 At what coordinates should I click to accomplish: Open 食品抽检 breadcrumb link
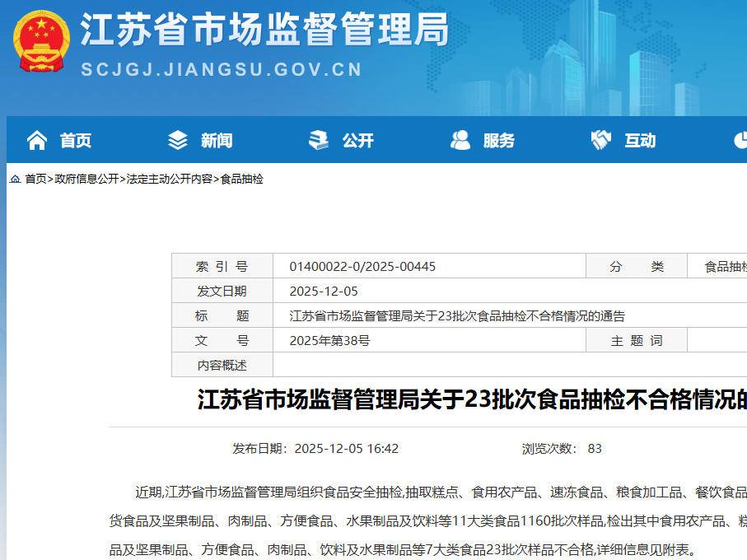[242, 179]
